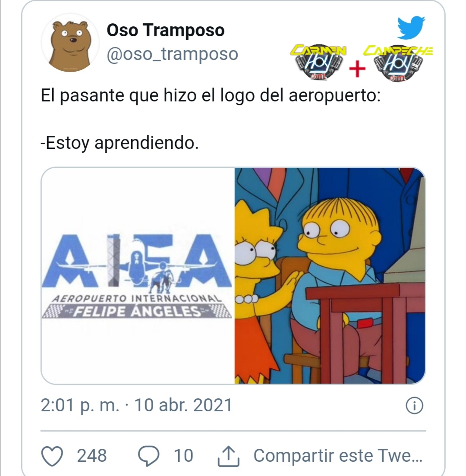Click the share upload arrow icon
The image size is (466, 476).
pyautogui.click(x=229, y=456)
